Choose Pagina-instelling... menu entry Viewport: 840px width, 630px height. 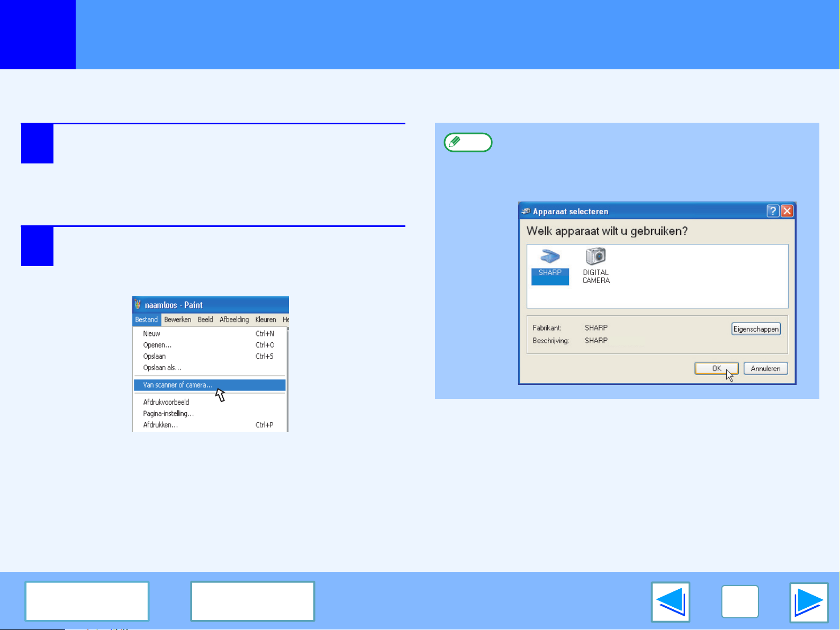coord(210,414)
